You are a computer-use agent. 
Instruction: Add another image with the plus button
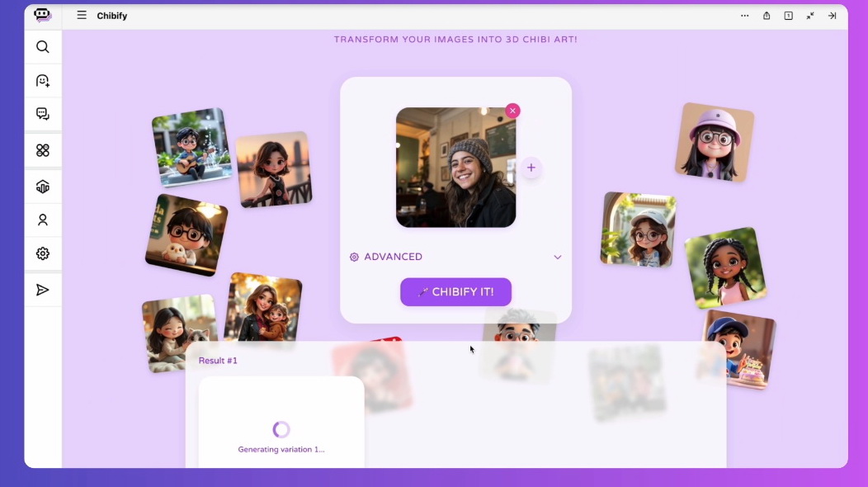coord(531,168)
